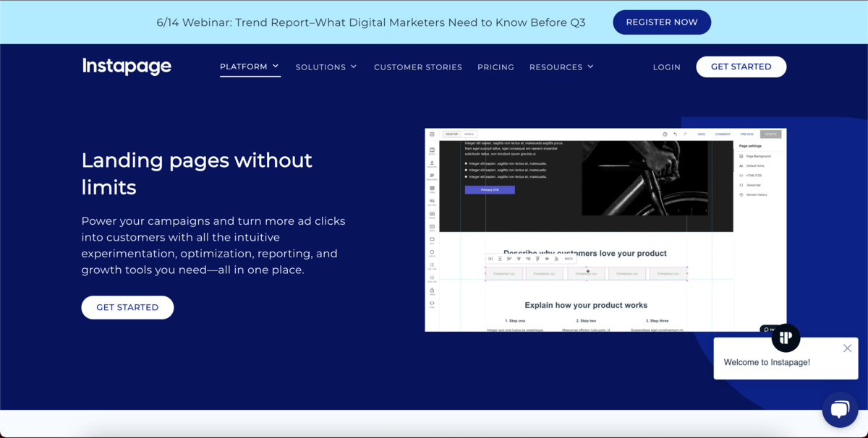Select the Block tool in editor preview sidebar
Screen dimensions: 868x438
point(432,151)
